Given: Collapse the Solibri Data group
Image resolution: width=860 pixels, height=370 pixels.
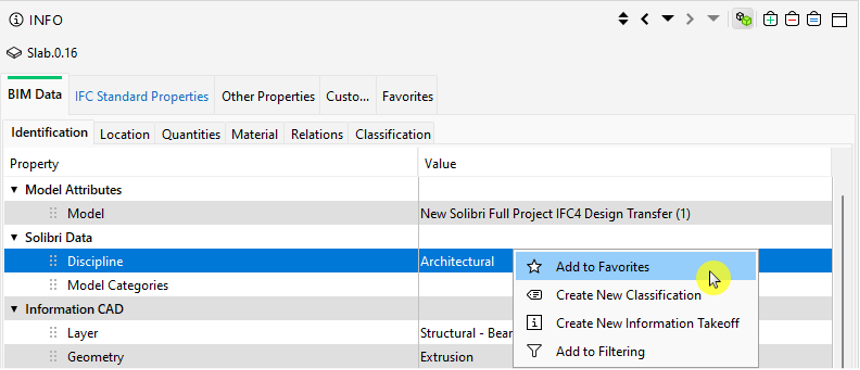Looking at the screenshot, I should coord(14,238).
